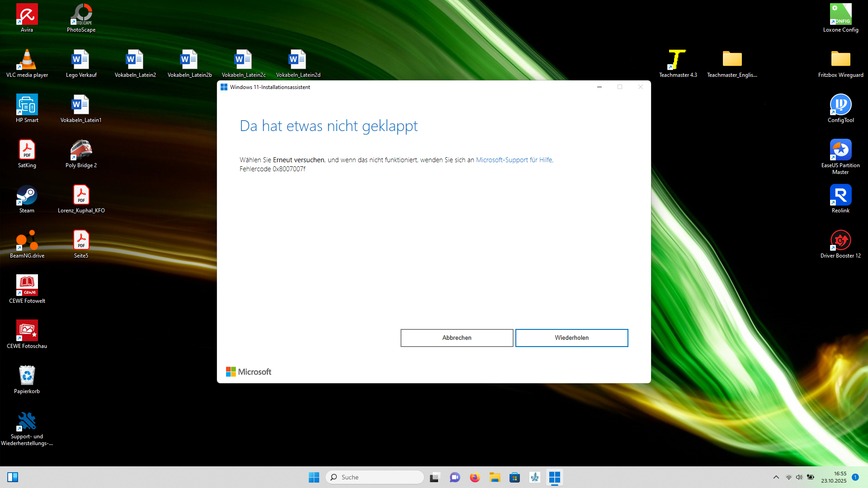This screenshot has height=488, width=868.
Task: Open the Windows 11 installer taskbar icon
Action: [554, 477]
